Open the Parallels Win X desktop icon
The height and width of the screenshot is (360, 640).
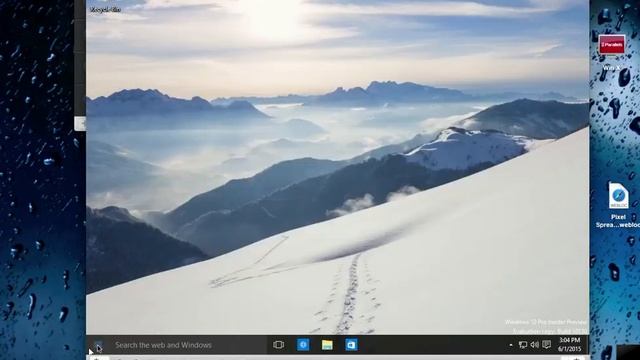611,52
